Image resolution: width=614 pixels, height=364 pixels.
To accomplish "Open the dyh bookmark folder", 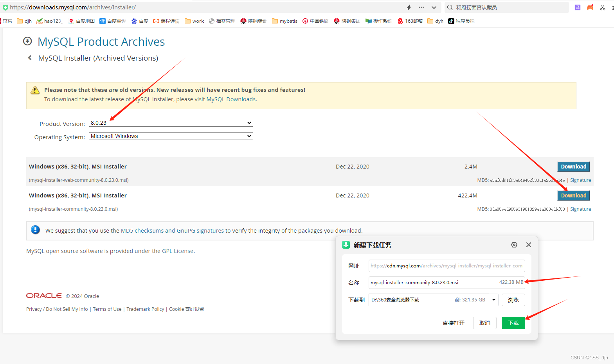I will tap(435, 21).
